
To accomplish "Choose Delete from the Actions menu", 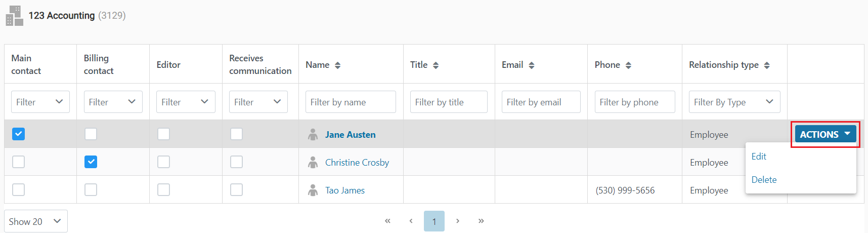I will click(x=764, y=180).
